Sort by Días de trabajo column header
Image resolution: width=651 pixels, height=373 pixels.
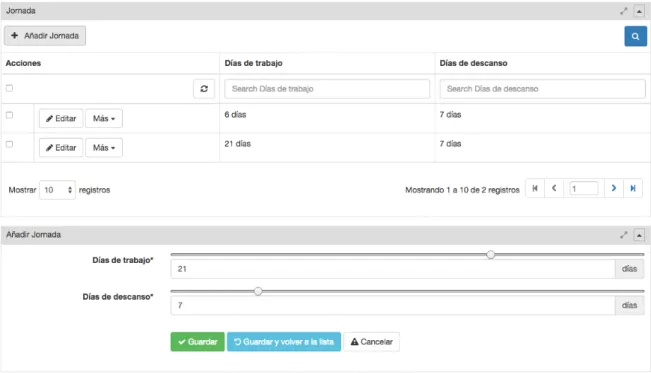coord(253,63)
